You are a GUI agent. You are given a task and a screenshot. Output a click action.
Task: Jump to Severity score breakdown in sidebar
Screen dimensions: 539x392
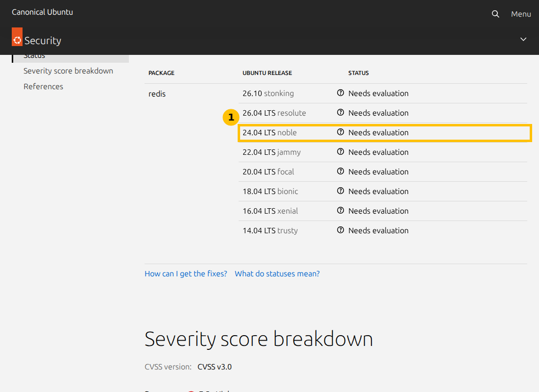[x=68, y=71]
